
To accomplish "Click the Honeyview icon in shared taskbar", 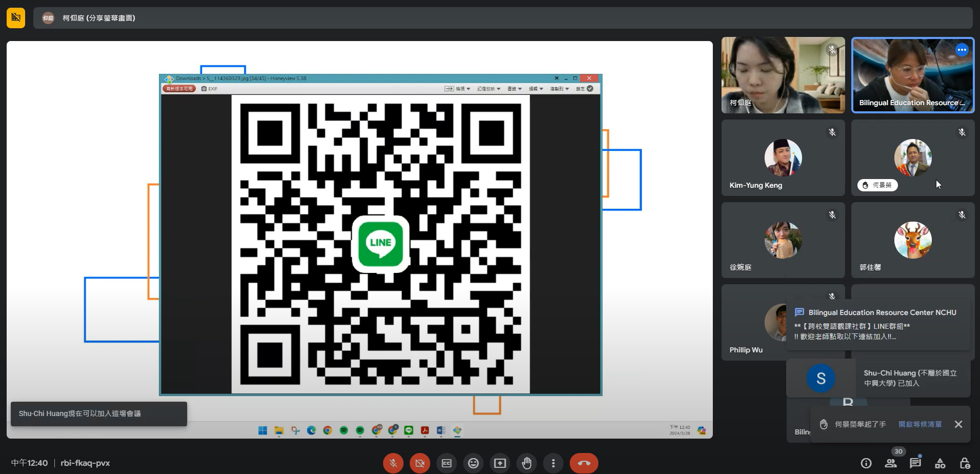I will click(x=457, y=430).
